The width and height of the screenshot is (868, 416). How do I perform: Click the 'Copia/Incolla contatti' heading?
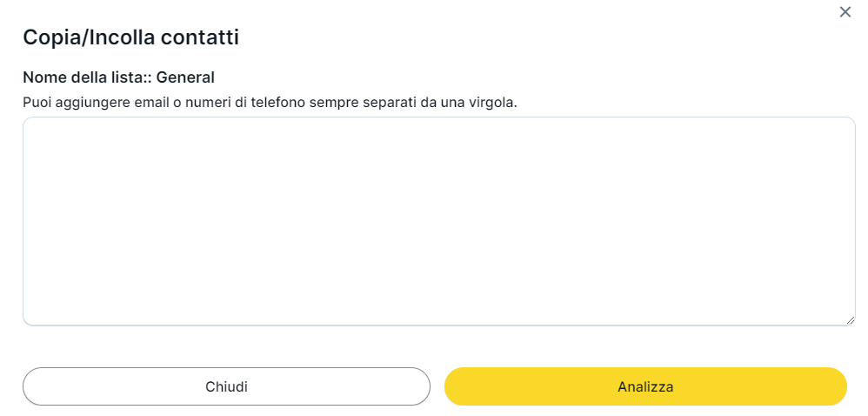pos(130,37)
